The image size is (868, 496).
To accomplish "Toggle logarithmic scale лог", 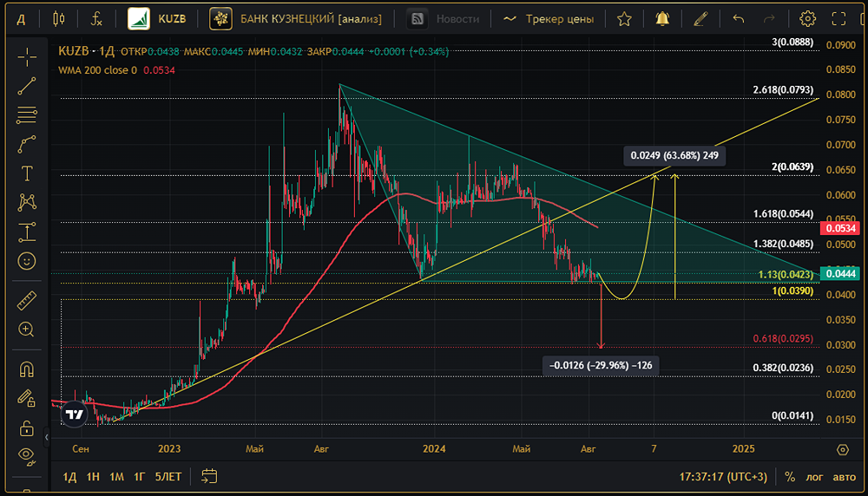I will point(814,477).
